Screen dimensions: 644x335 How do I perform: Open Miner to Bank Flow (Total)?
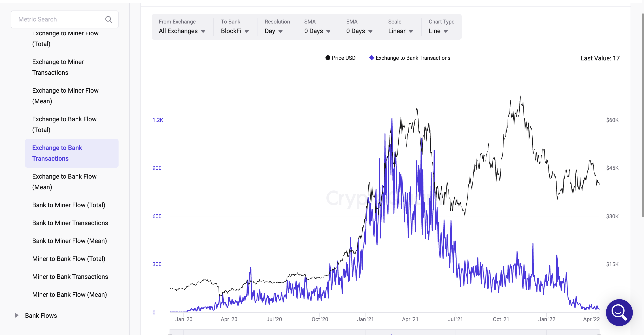69,259
